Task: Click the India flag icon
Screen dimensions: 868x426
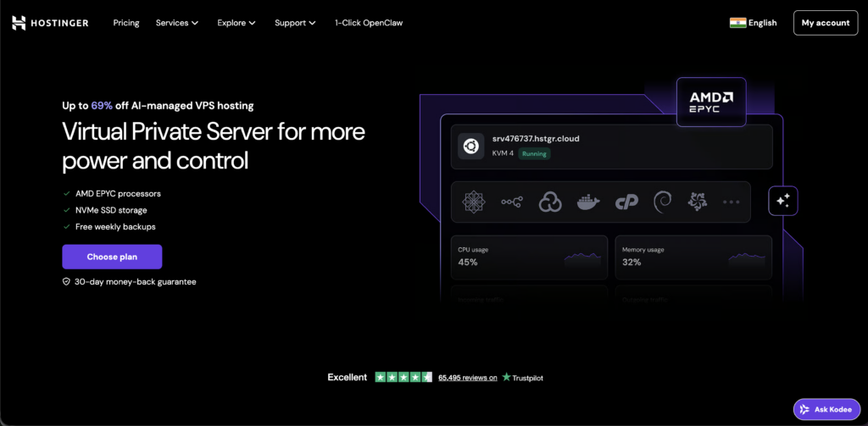Action: coord(738,23)
